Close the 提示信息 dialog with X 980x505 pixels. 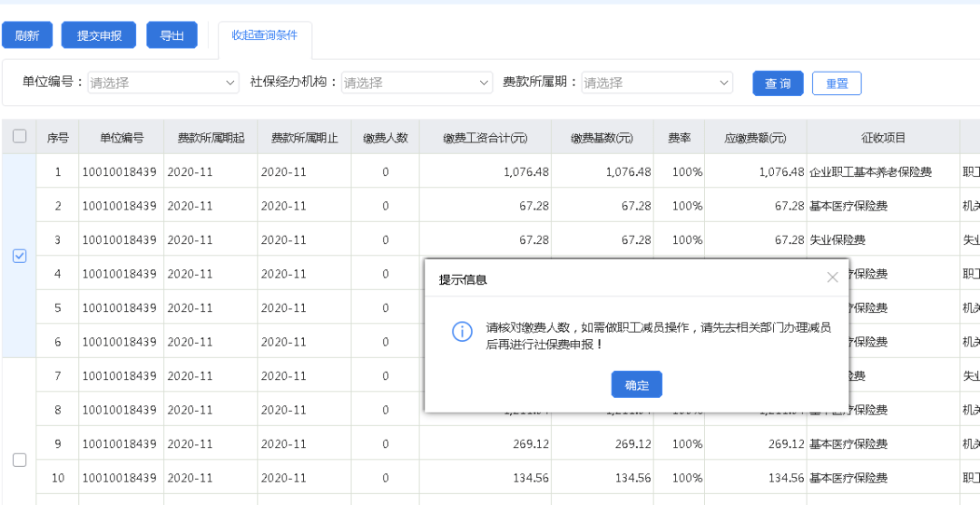pos(832,277)
